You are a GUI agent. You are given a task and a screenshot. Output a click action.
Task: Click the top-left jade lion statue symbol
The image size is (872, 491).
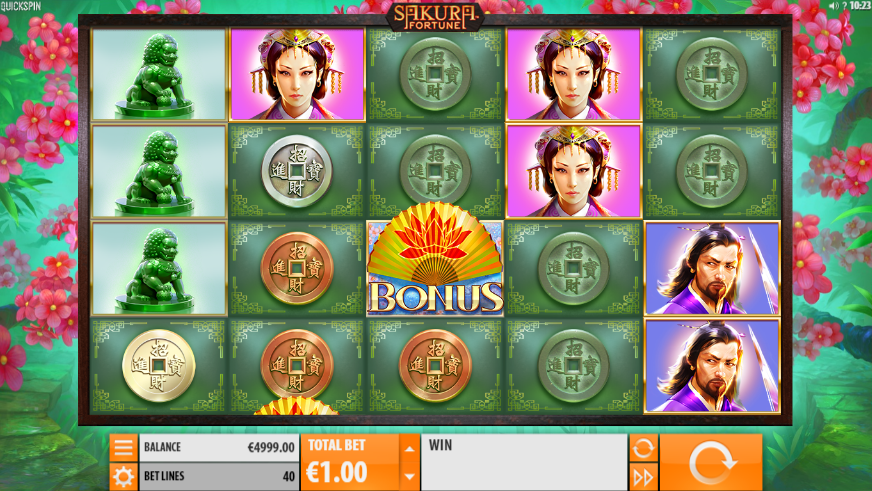pos(158,75)
